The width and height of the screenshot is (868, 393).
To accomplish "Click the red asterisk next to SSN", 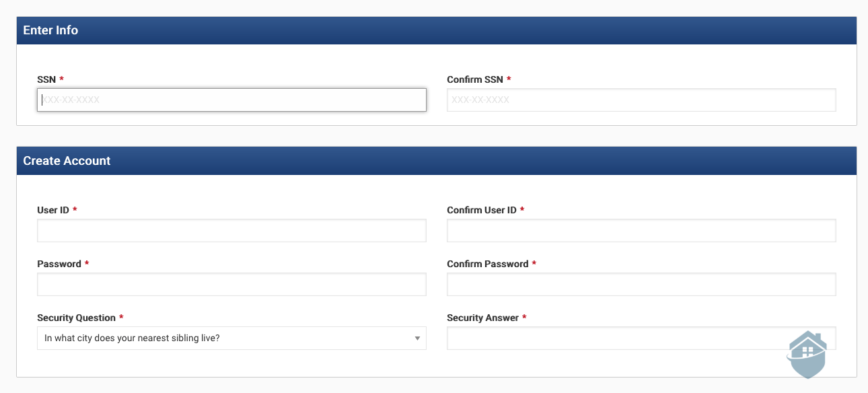I will tap(61, 79).
